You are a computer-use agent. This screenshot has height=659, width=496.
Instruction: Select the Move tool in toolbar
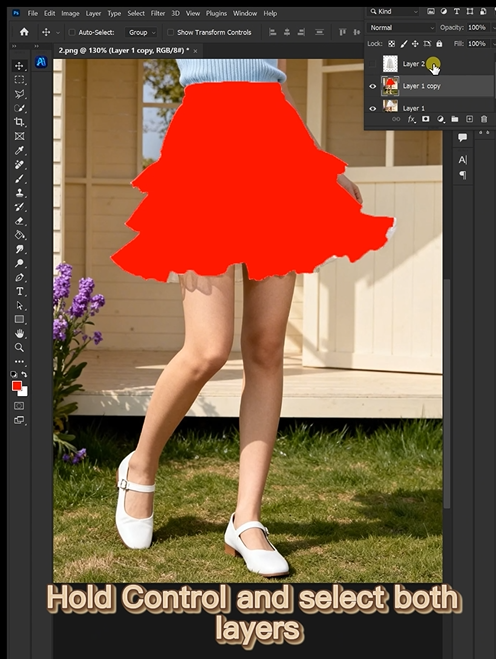pos(19,66)
